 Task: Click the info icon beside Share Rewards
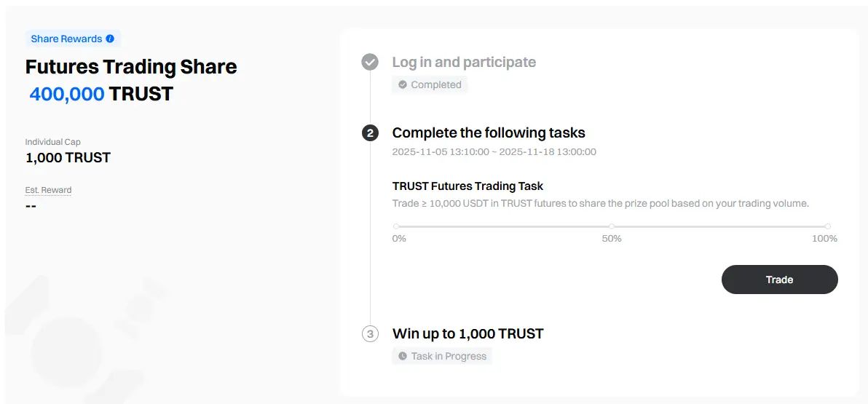[x=110, y=39]
